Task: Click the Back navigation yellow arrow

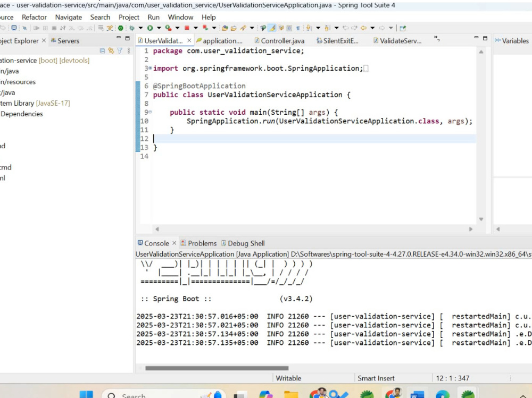Action: pos(363,28)
